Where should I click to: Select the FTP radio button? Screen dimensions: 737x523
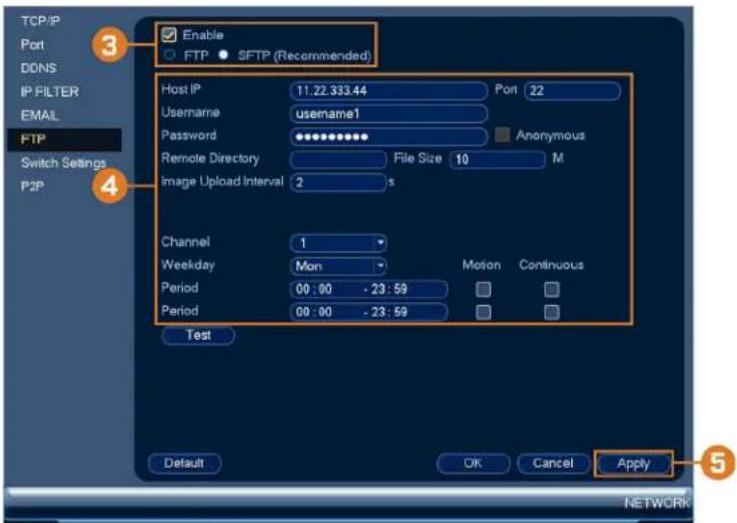click(170, 55)
